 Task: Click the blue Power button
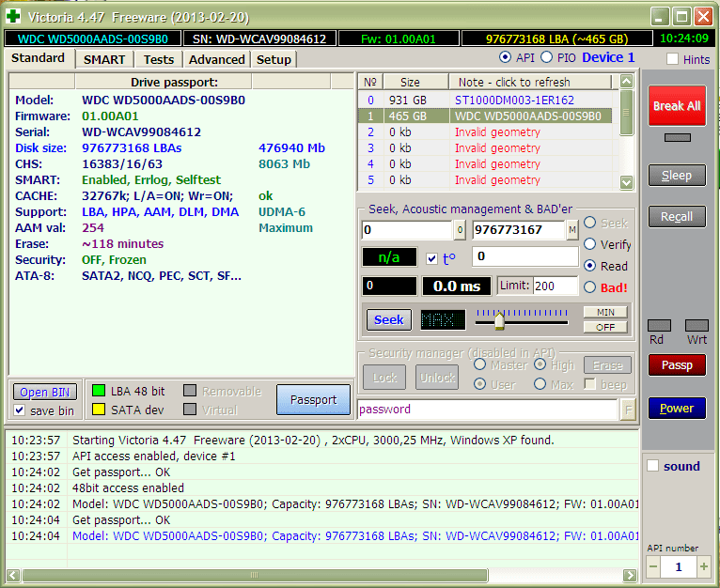pos(677,408)
